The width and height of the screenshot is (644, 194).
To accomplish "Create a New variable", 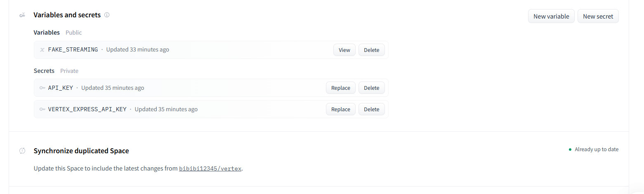I will 551,16.
